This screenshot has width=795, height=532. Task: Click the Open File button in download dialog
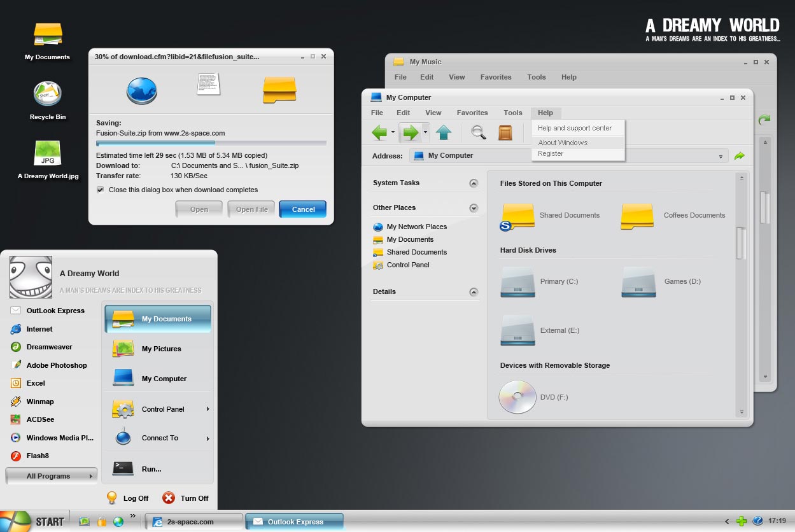point(251,209)
